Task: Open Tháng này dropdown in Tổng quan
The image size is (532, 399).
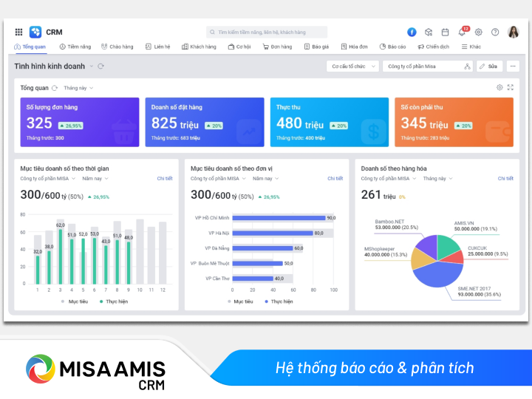Action: pyautogui.click(x=78, y=88)
